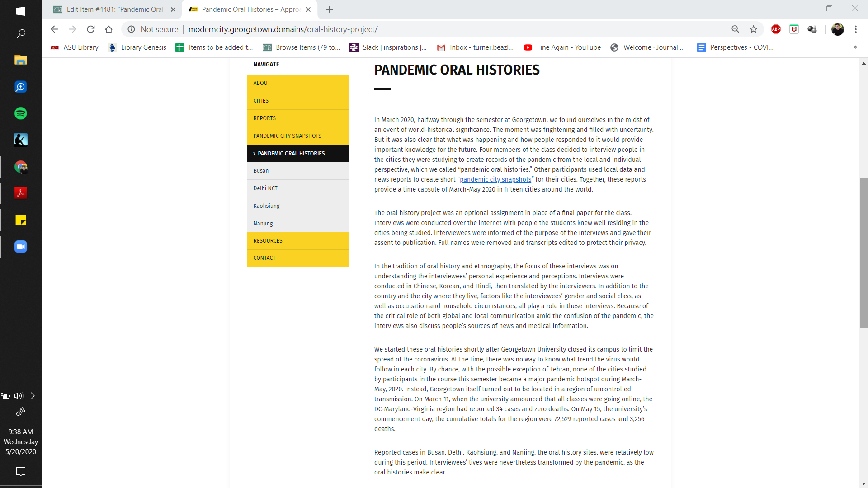The width and height of the screenshot is (868, 488).
Task: Click the page vertical scrollbar thumb
Action: click(x=863, y=253)
